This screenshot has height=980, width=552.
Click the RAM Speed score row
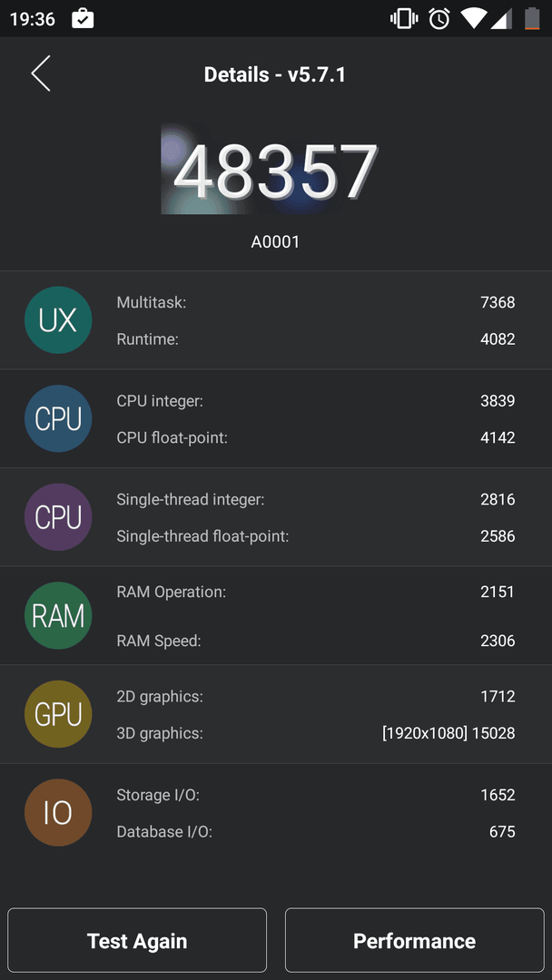coord(316,641)
